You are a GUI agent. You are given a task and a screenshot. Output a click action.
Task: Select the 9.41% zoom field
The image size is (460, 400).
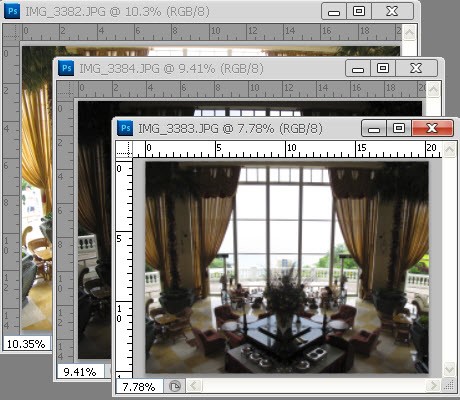click(81, 371)
